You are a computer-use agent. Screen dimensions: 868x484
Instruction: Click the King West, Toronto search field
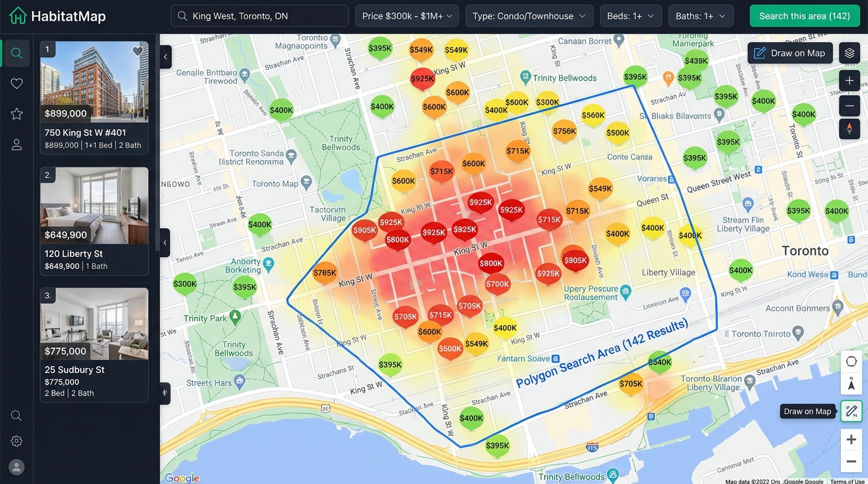pyautogui.click(x=259, y=16)
